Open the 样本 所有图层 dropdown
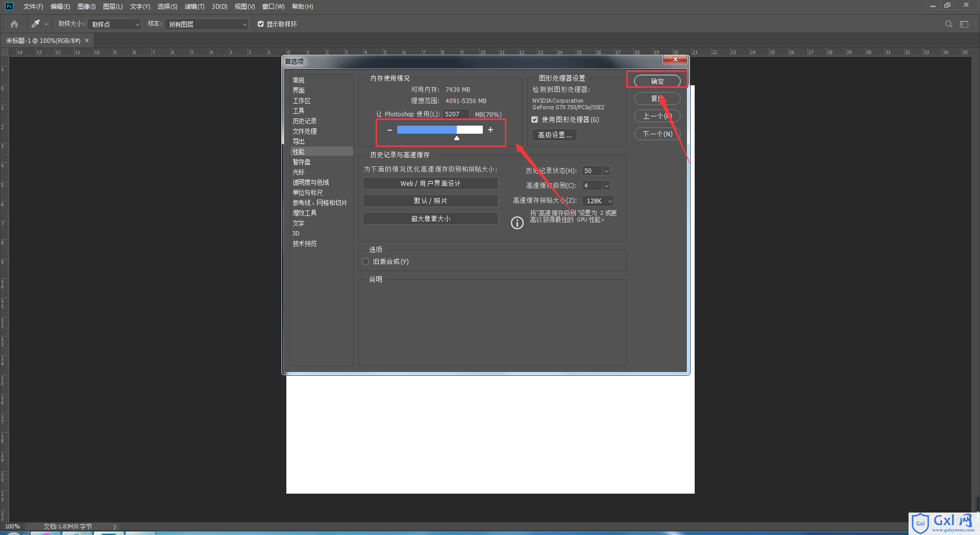 point(206,24)
